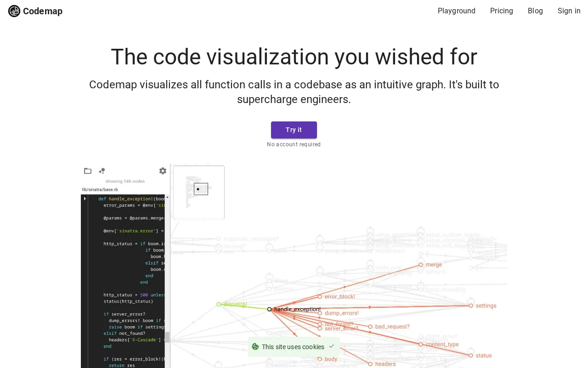Click the 'No account required' text
This screenshot has width=588, height=368.
tap(294, 144)
